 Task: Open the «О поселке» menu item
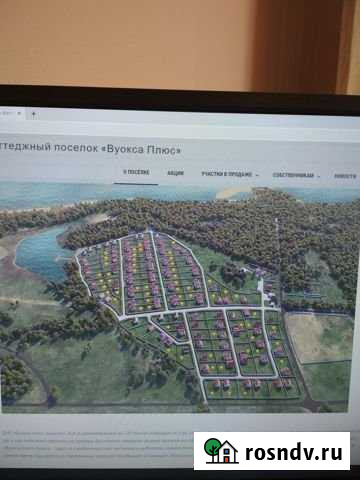[136, 172]
